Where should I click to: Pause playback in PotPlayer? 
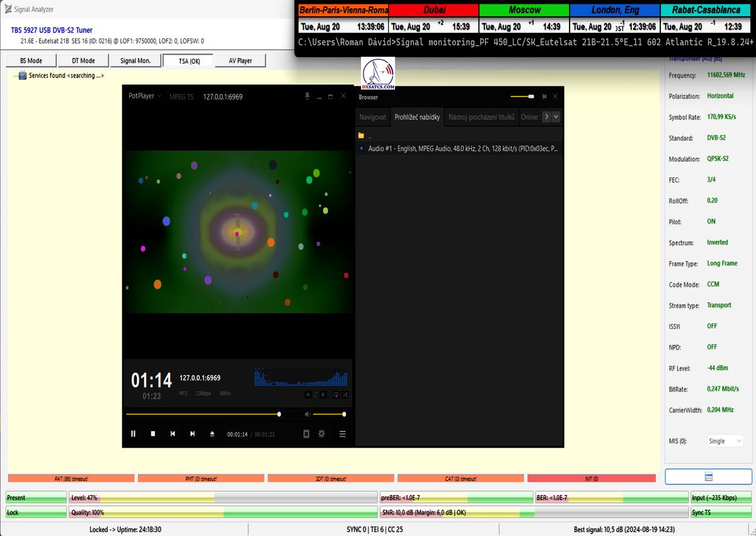point(133,434)
